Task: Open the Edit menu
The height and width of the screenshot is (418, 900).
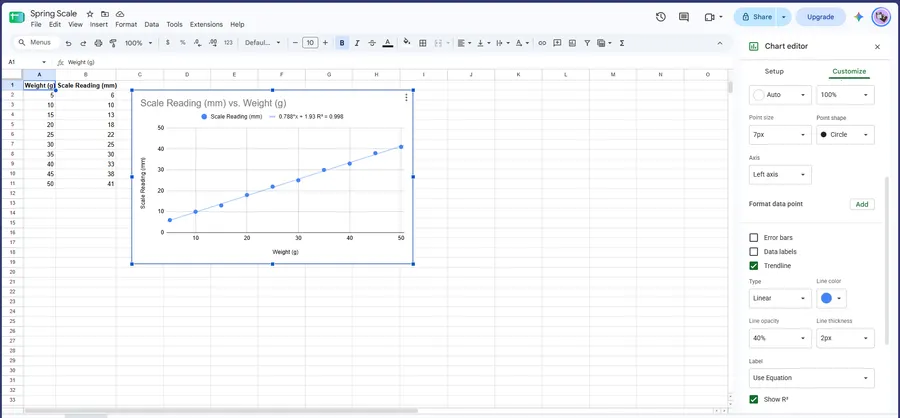Action: coord(55,25)
